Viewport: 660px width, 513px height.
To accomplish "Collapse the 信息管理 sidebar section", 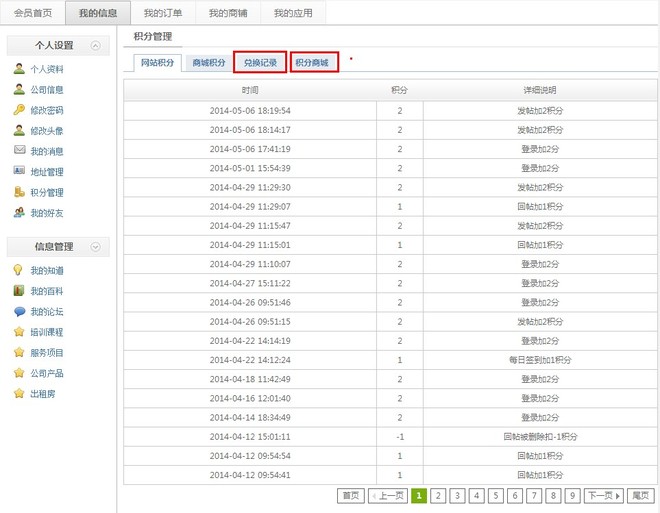I will pyautogui.click(x=95, y=246).
